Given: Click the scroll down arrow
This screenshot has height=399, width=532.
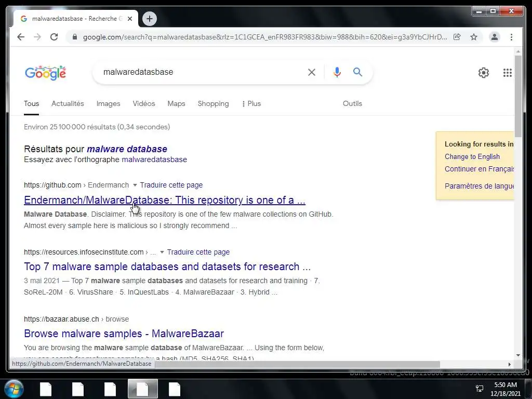Looking at the screenshot, I should click(518, 355).
